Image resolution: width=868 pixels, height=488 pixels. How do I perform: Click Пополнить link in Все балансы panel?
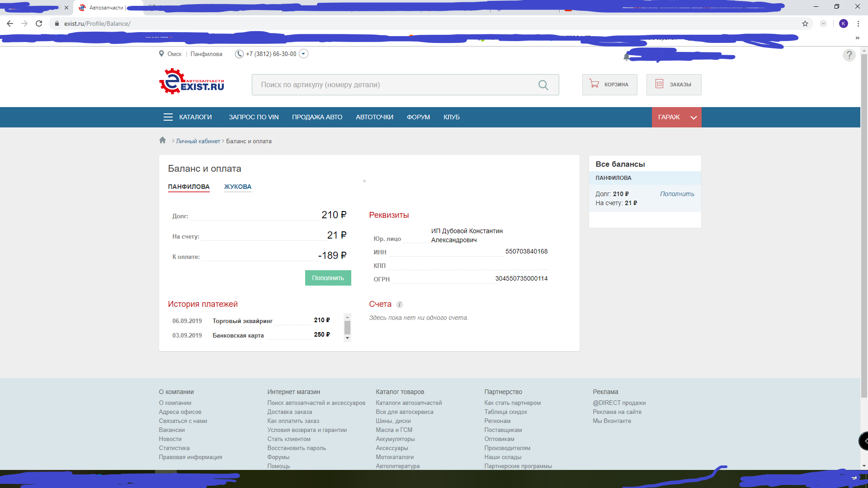(677, 194)
